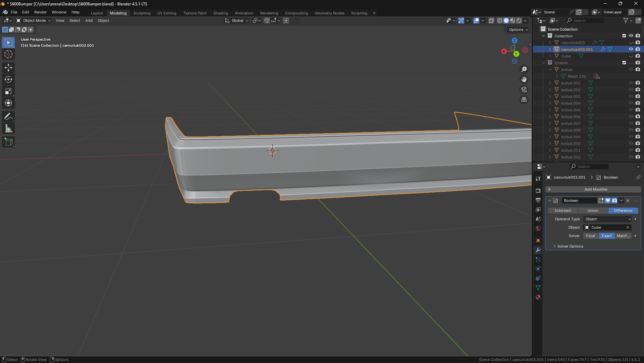Open viewport Options dropdown
The height and width of the screenshot is (363, 644).
click(518, 30)
